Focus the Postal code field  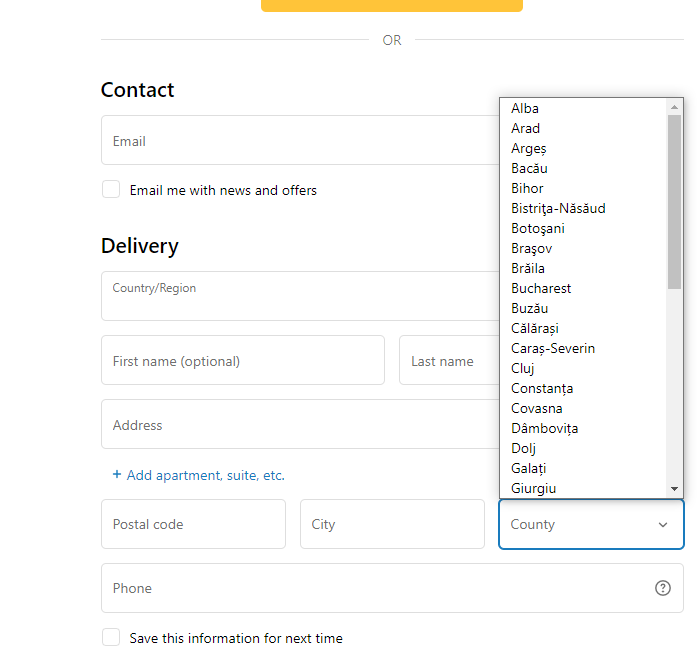pyautogui.click(x=193, y=524)
